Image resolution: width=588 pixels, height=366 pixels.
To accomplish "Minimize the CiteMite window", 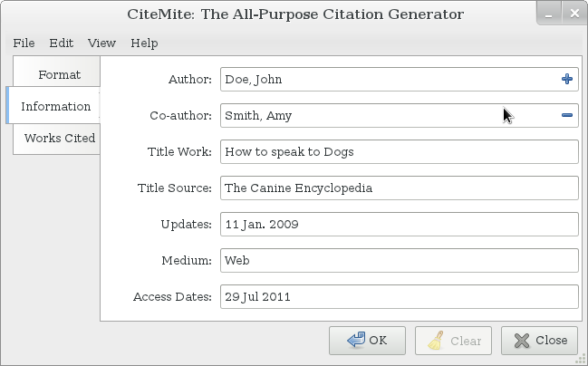I will click(x=549, y=14).
